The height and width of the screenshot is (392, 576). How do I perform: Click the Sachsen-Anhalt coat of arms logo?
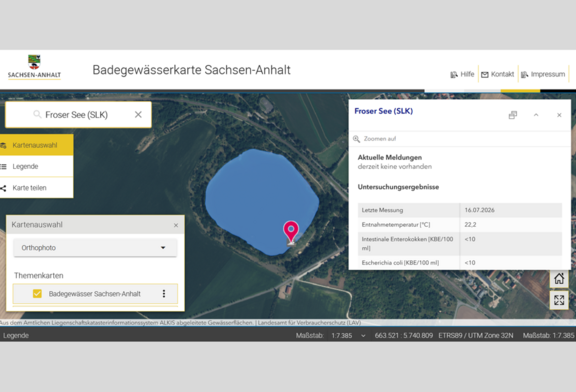coord(34,66)
